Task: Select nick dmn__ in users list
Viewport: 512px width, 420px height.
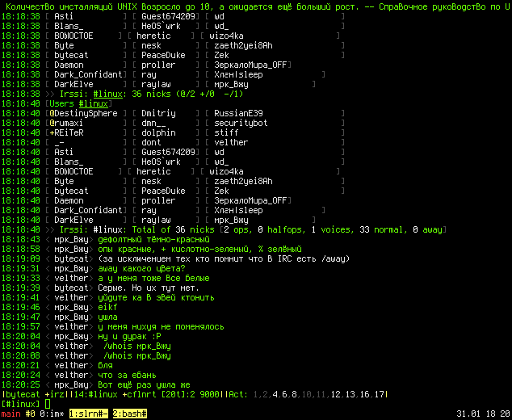Action: point(153,123)
